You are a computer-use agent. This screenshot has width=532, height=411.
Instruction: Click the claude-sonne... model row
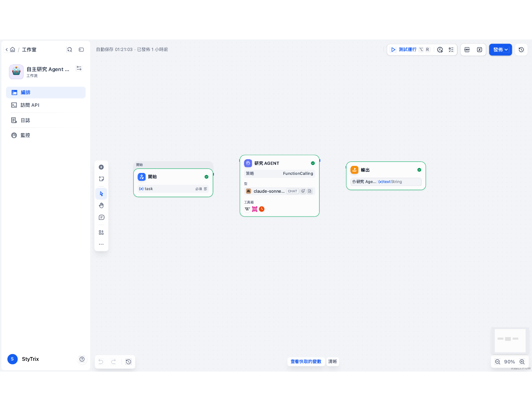(280, 191)
